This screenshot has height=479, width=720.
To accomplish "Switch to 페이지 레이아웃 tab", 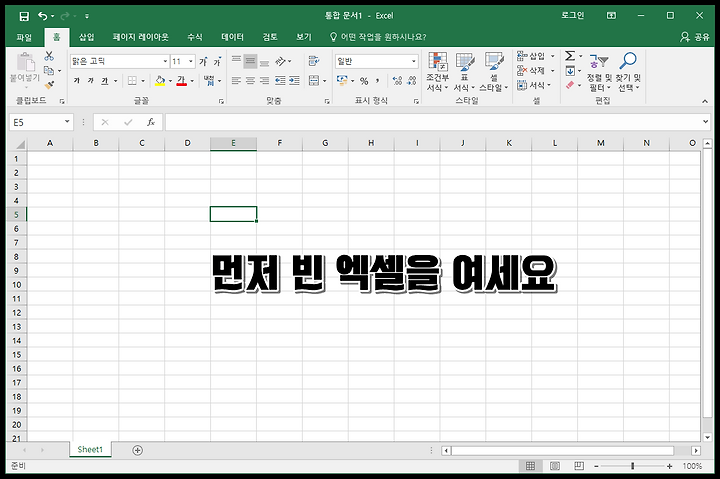I will (x=141, y=37).
